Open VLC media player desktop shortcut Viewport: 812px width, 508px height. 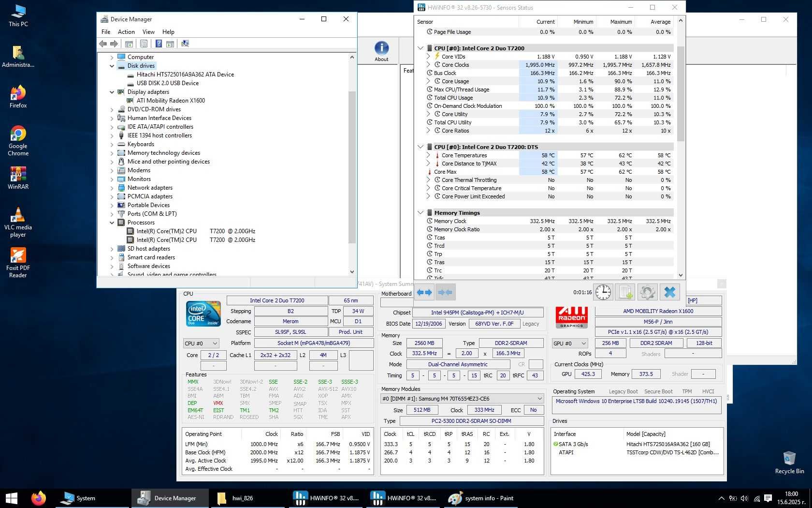coord(18,222)
